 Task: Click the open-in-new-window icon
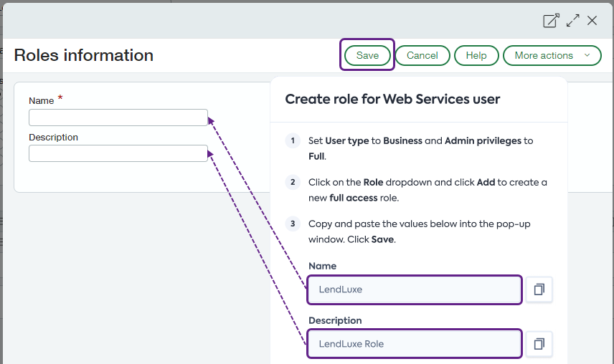[x=551, y=21]
